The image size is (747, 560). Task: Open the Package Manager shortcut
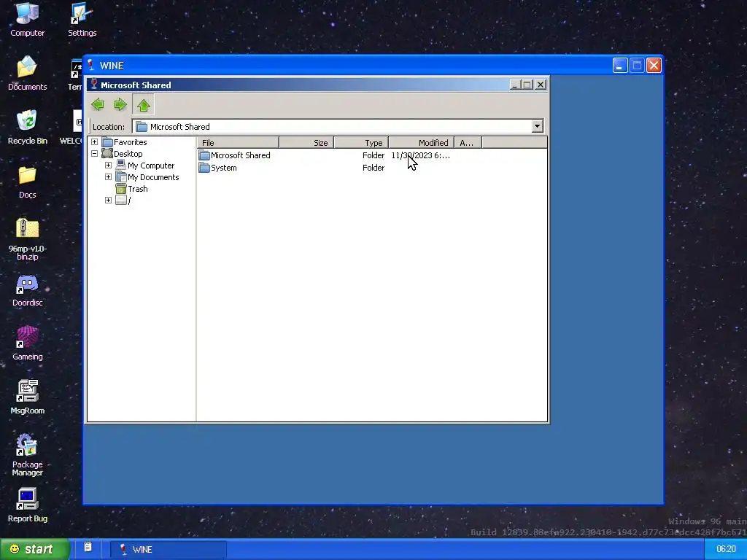27,455
